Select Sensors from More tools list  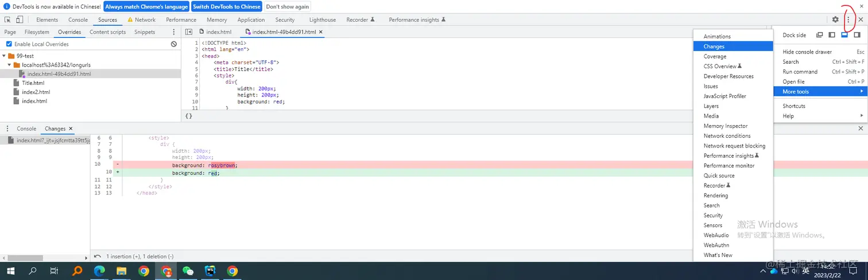coord(733,225)
